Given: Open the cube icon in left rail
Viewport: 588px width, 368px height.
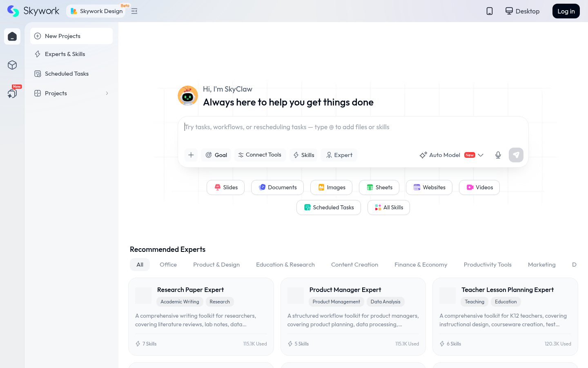Looking at the screenshot, I should click(12, 65).
